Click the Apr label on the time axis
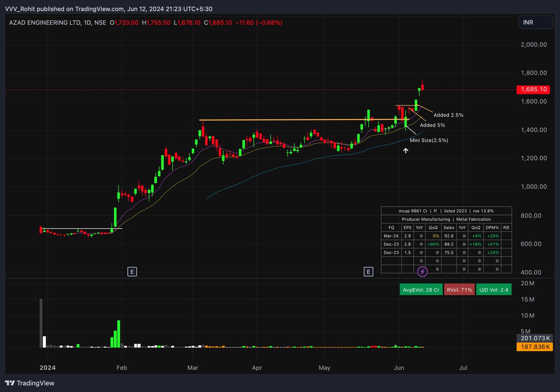Screen dimensions: 560x392 pos(257,368)
